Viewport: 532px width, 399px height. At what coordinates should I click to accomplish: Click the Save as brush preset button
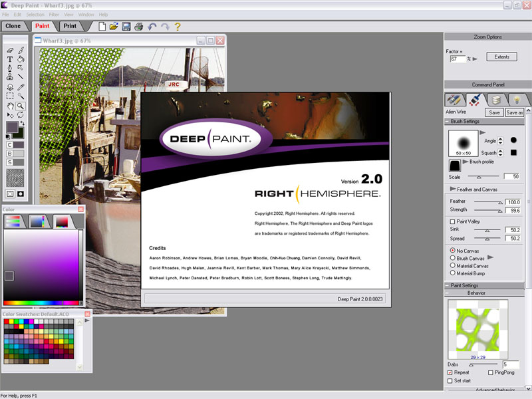pyautogui.click(x=515, y=112)
